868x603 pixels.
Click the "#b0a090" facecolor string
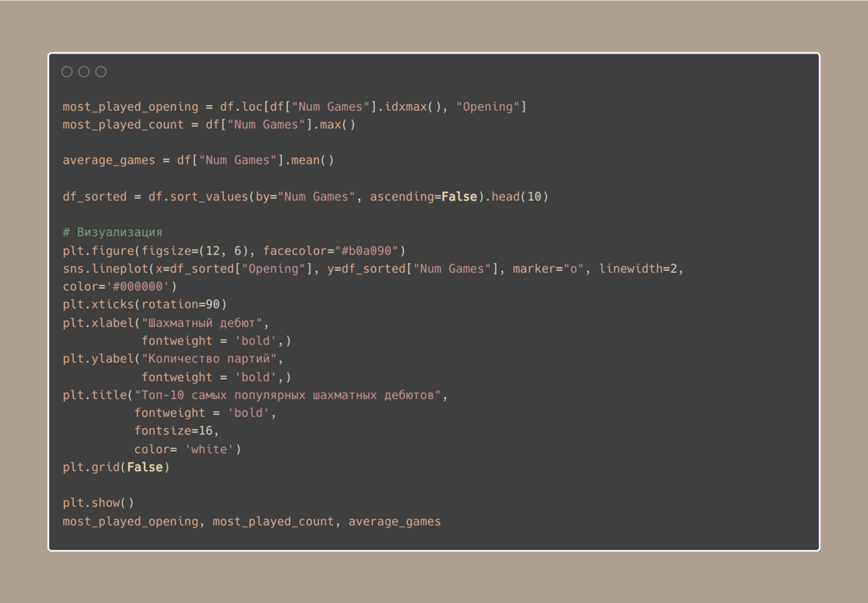pyautogui.click(x=370, y=250)
